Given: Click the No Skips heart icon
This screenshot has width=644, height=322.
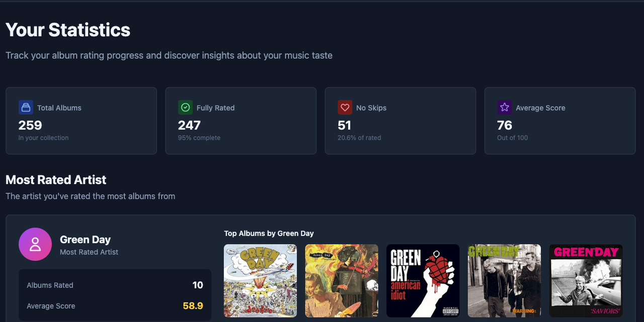Looking at the screenshot, I should [x=345, y=108].
